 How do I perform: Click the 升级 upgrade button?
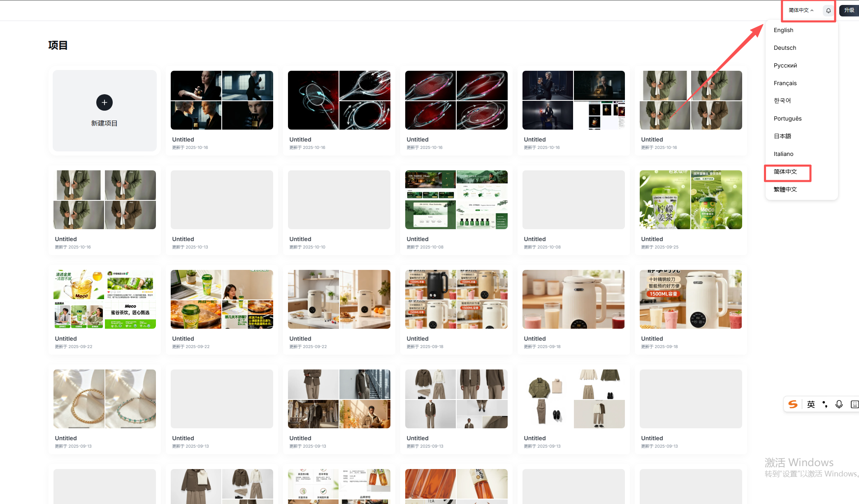click(x=849, y=10)
